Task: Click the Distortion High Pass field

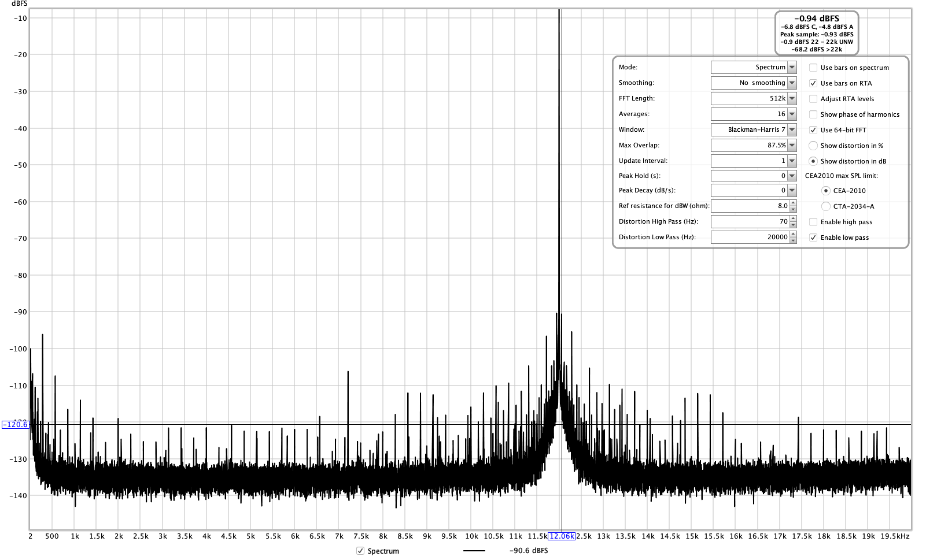Action: 750,222
